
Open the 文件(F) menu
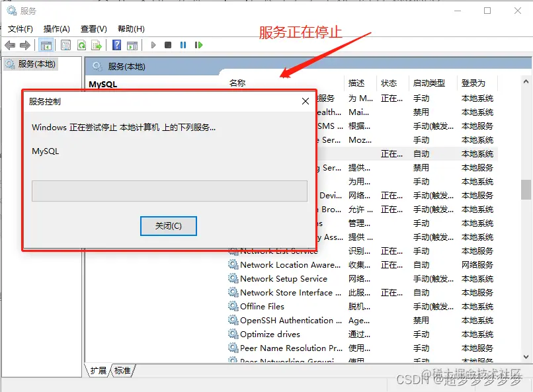(x=20, y=29)
